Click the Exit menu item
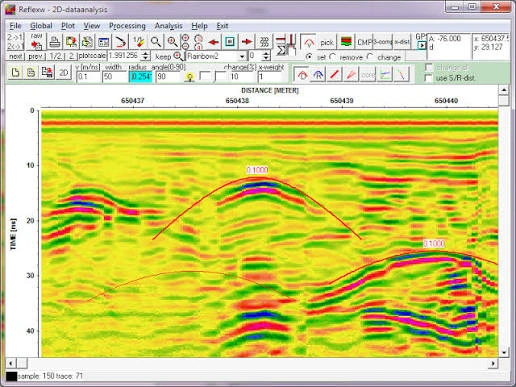The height and width of the screenshot is (387, 516). pyautogui.click(x=222, y=26)
